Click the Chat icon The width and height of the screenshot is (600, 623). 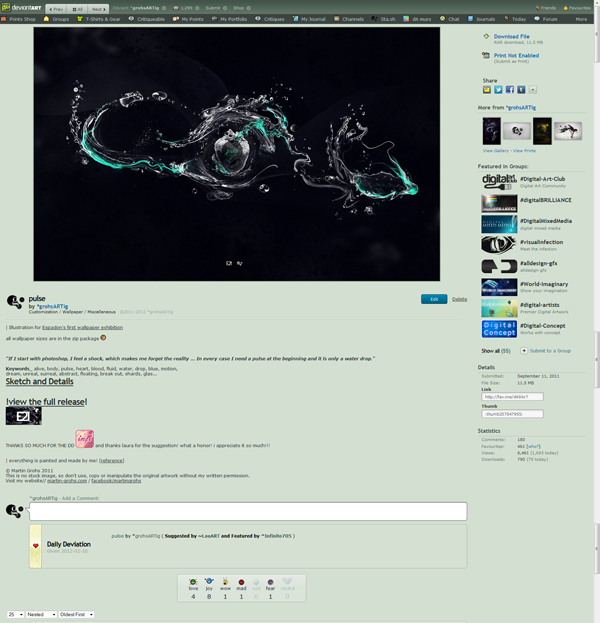pyautogui.click(x=442, y=19)
